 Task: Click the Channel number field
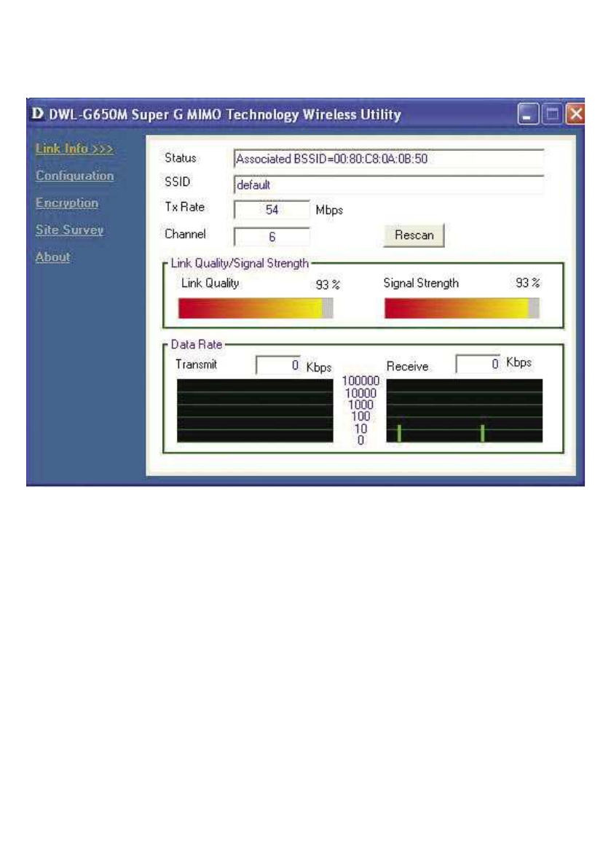click(x=272, y=237)
